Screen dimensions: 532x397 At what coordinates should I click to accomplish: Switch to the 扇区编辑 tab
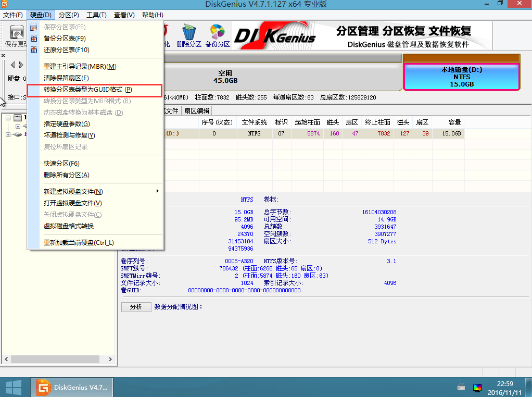click(x=197, y=110)
